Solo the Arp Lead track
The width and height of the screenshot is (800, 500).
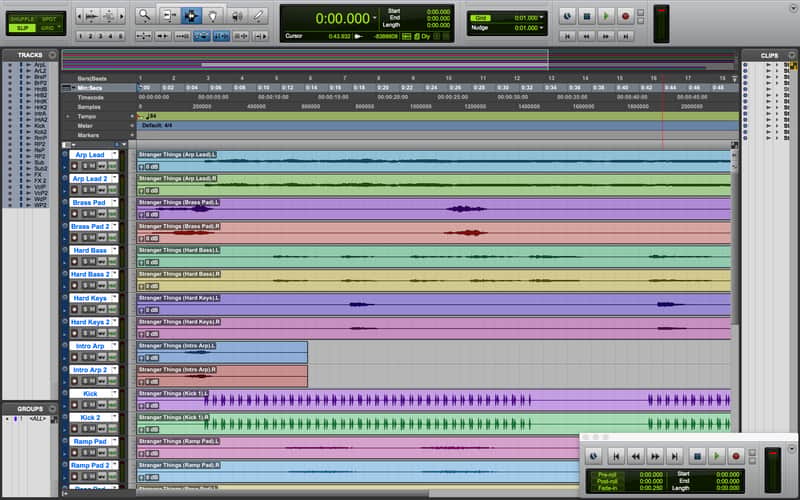point(85,166)
